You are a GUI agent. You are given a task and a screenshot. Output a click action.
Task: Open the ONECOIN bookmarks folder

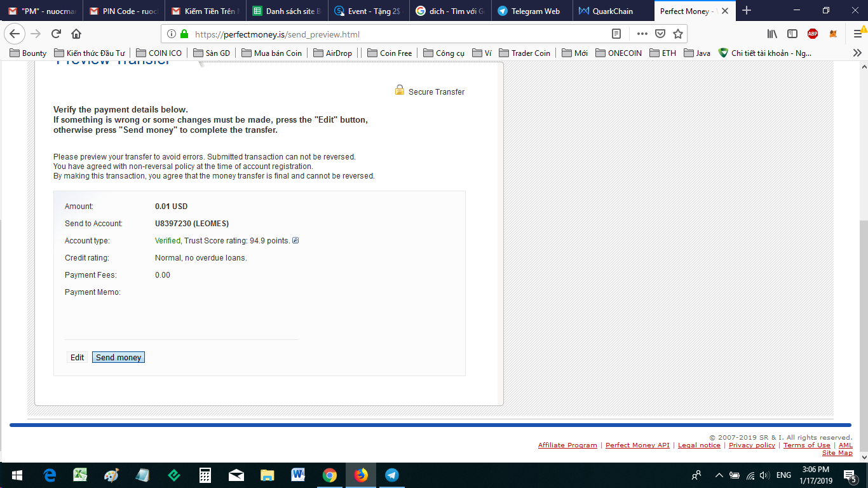(619, 53)
